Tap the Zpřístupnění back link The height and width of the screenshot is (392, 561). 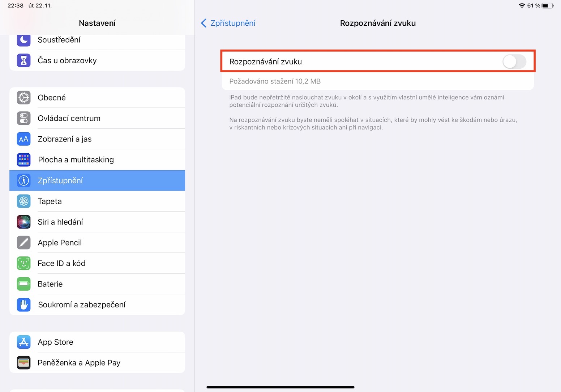pos(233,23)
